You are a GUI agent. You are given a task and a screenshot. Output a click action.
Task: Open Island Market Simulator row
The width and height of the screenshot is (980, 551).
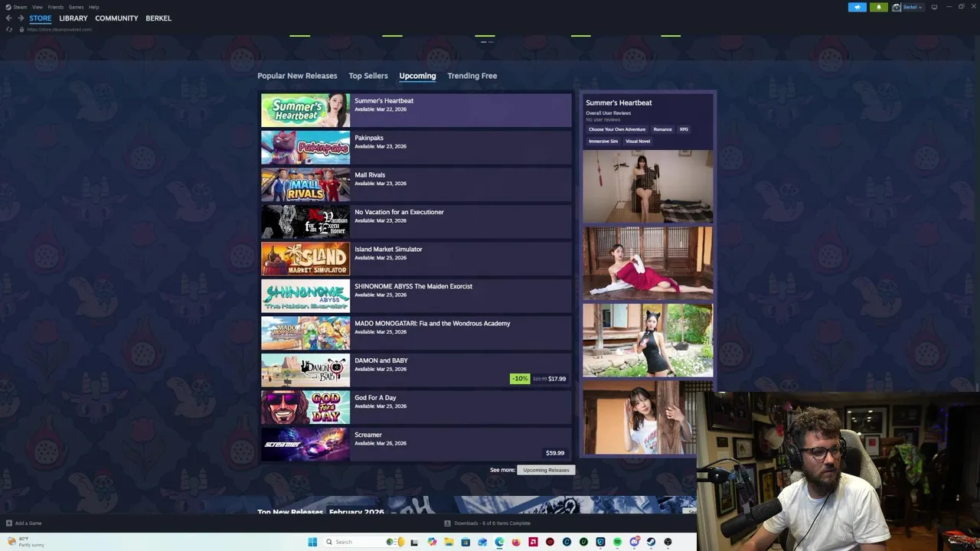(416, 259)
